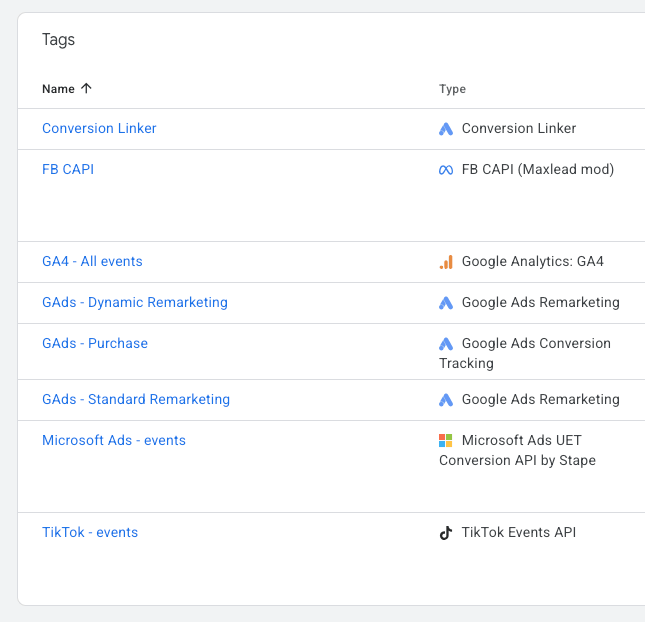
Task: Select 'FB CAPI (Maxlead mod)' type text
Action: click(x=538, y=169)
